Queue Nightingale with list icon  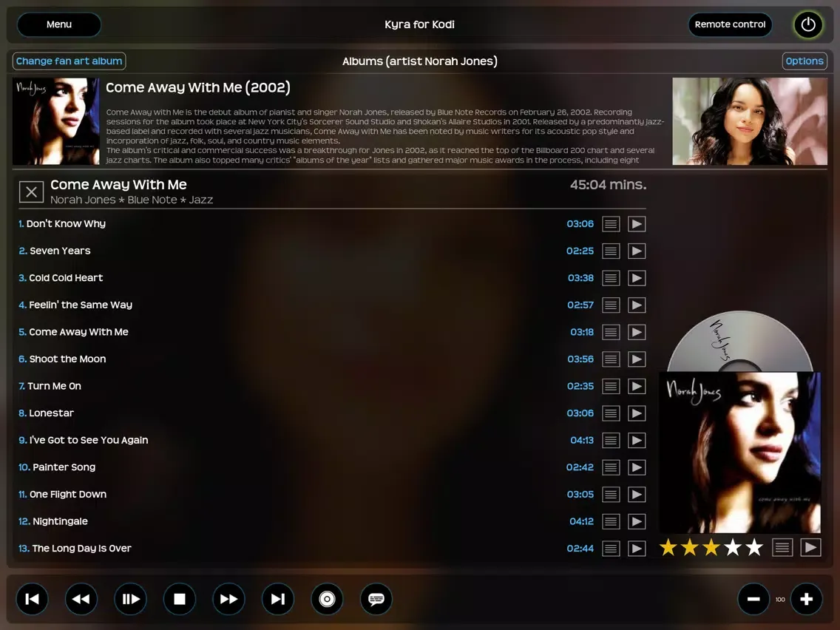click(x=611, y=521)
